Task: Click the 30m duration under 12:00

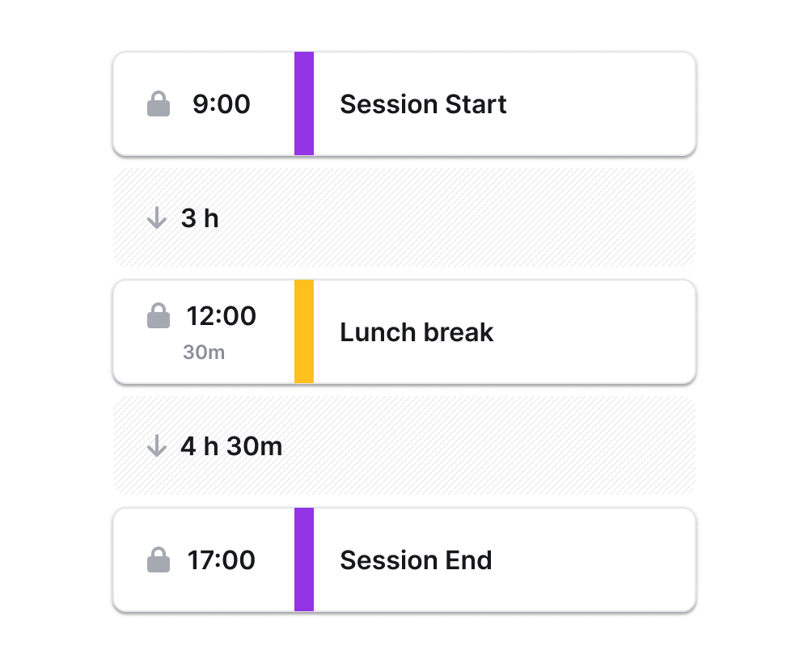Action: (x=204, y=353)
